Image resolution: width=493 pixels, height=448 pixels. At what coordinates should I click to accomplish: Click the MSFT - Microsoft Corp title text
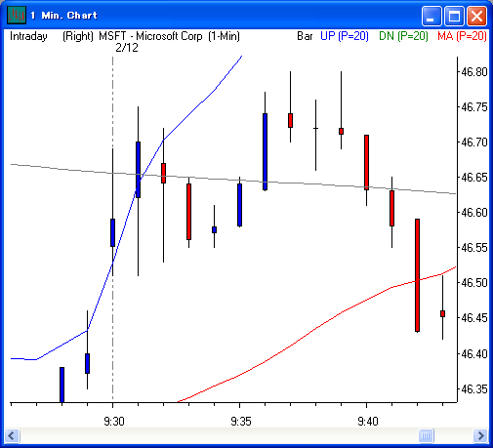pyautogui.click(x=150, y=36)
